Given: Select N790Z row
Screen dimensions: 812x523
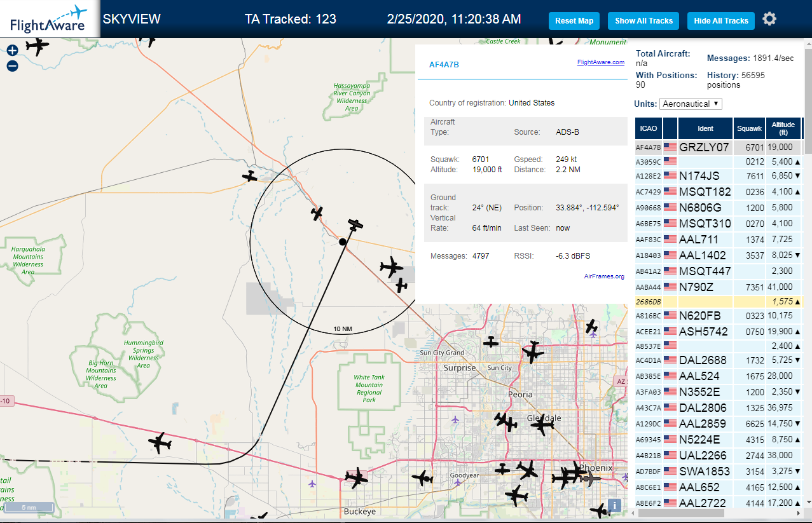Looking at the screenshot, I should [719, 287].
